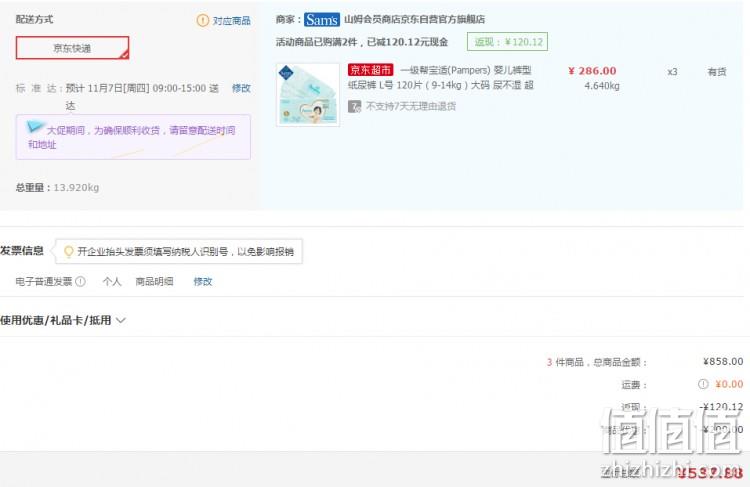Screen dimensions: 750x487
Task: Click the ¥858.00 total amount
Action: click(x=723, y=362)
